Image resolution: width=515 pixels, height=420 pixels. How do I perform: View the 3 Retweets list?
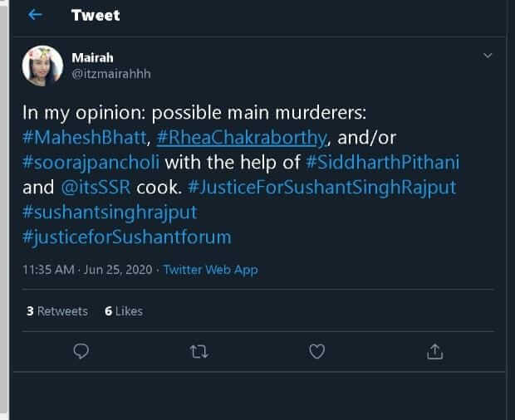pyautogui.click(x=56, y=311)
